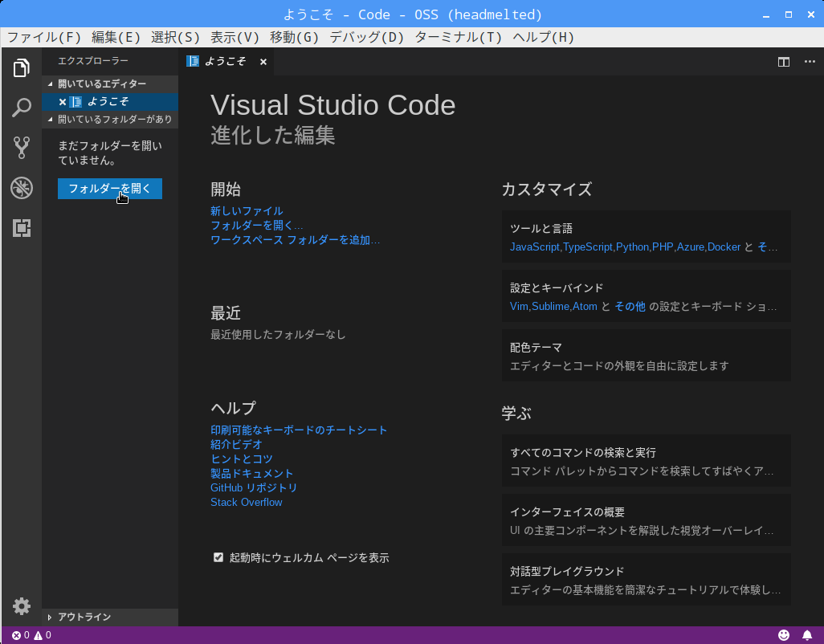The width and height of the screenshot is (824, 644).
Task: Open the Manage gear icon
Action: point(22,606)
